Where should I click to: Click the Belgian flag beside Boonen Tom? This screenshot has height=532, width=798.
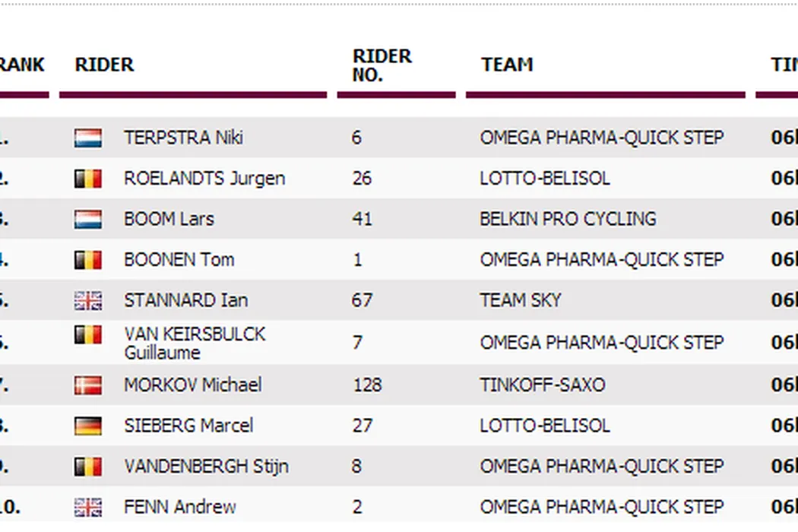(x=88, y=260)
